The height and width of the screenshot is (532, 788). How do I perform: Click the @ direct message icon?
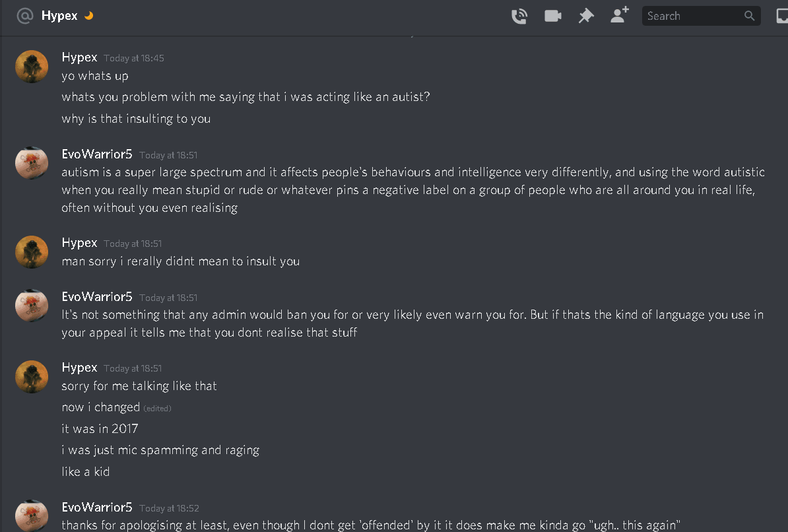click(24, 16)
